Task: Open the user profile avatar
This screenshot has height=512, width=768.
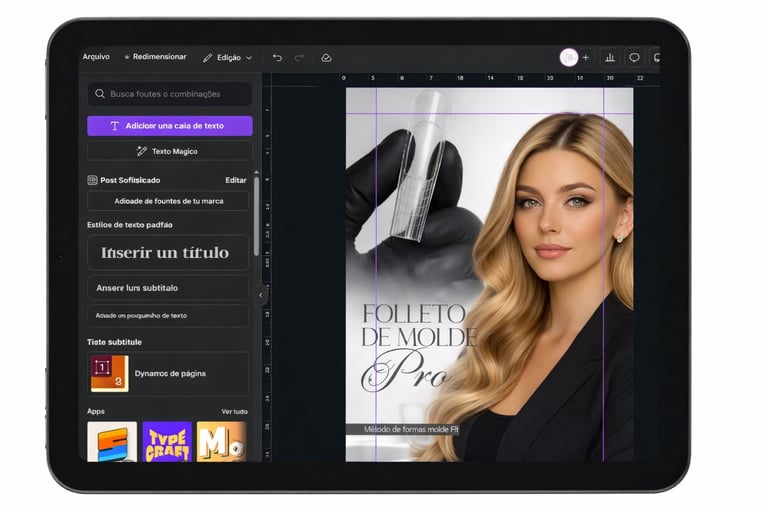Action: click(x=568, y=58)
